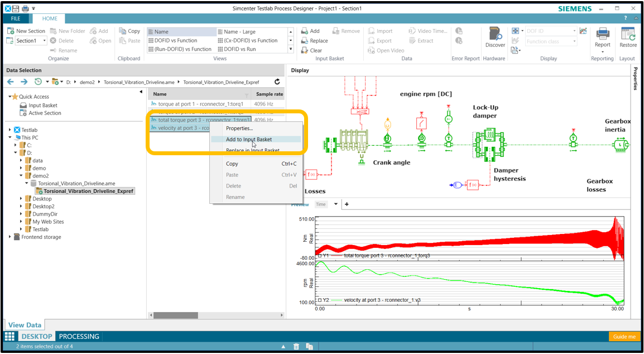Select Input Basket under Quick Access
The width and height of the screenshot is (644, 354).
[43, 106]
